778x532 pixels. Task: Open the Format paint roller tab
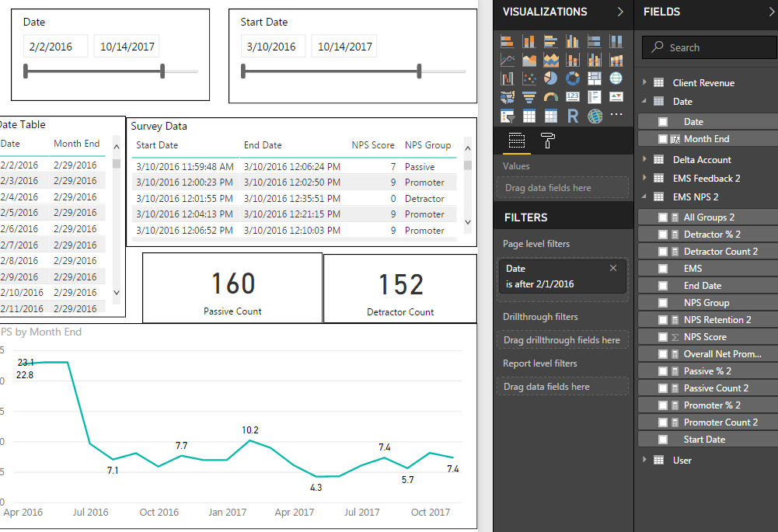(547, 141)
